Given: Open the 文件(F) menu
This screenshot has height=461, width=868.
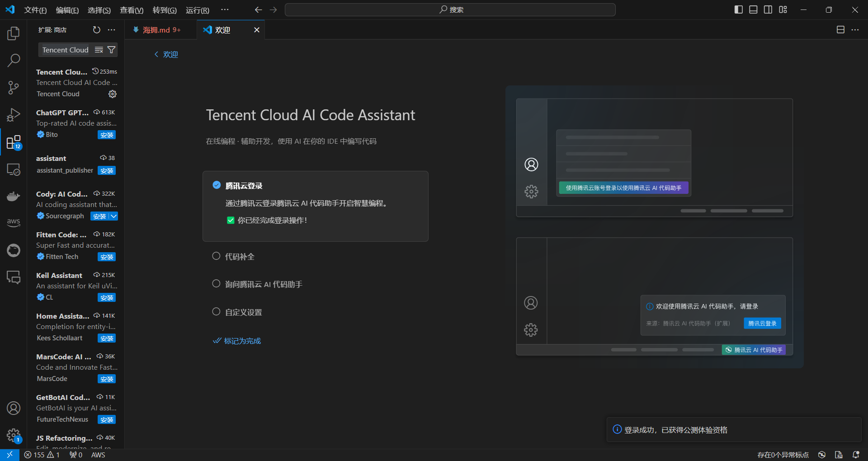Looking at the screenshot, I should click(35, 10).
